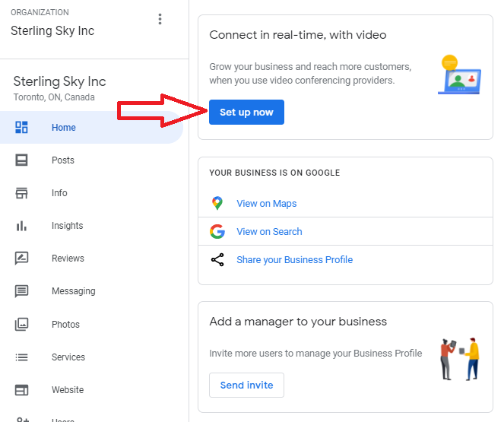The image size is (504, 422).
Task: Click the ORGANIZATION label at the top
Action: point(40,12)
